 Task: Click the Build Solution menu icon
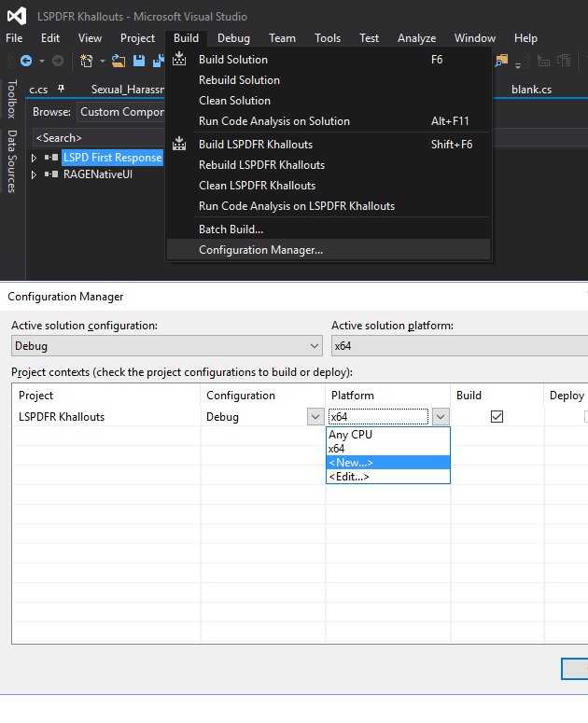[x=180, y=60]
